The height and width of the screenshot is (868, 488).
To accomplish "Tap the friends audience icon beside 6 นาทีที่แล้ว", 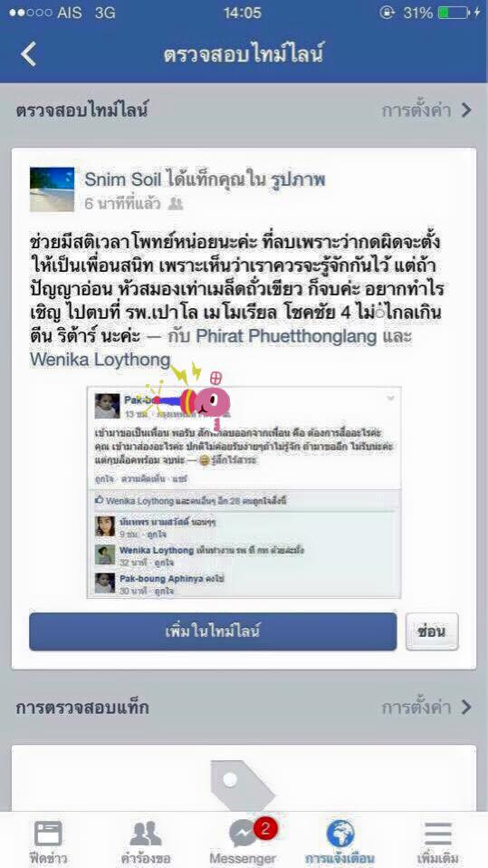I will (176, 204).
